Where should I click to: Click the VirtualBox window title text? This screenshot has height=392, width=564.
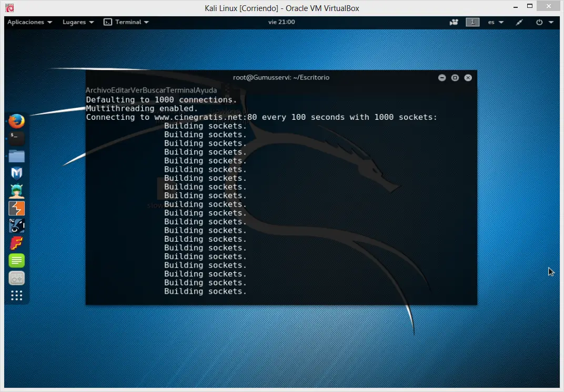click(282, 8)
